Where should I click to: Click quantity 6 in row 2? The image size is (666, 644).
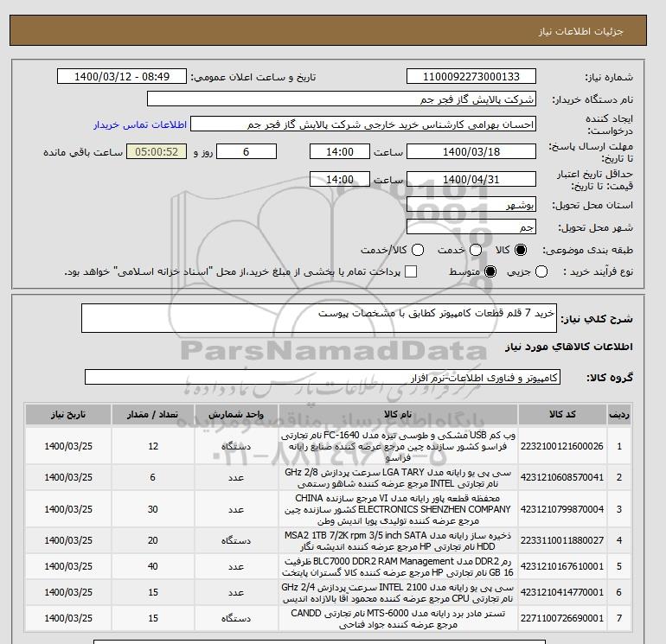pos(152,477)
